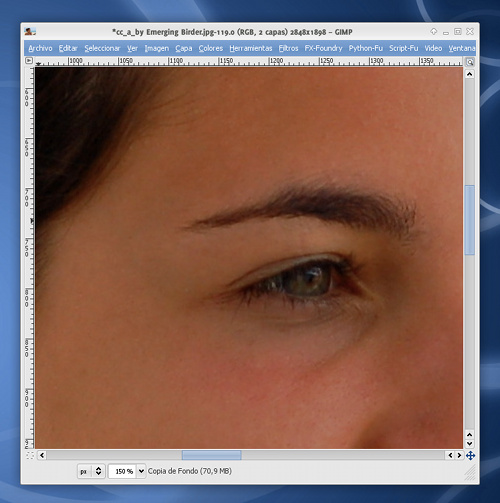The width and height of the screenshot is (500, 503).
Task: Click the horizontal scrollbar left arrow at left end
Action: pos(42,455)
